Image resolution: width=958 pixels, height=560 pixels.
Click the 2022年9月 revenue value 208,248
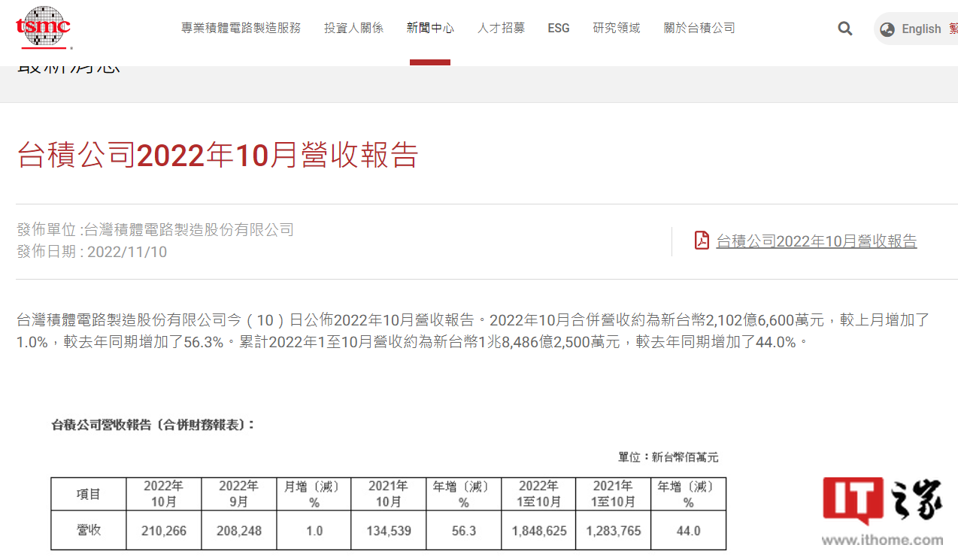point(238,531)
